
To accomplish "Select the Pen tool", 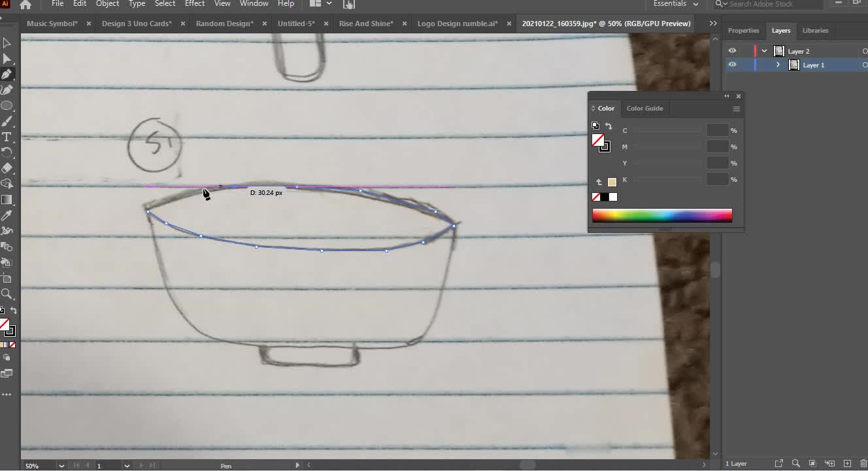I will coord(7,75).
